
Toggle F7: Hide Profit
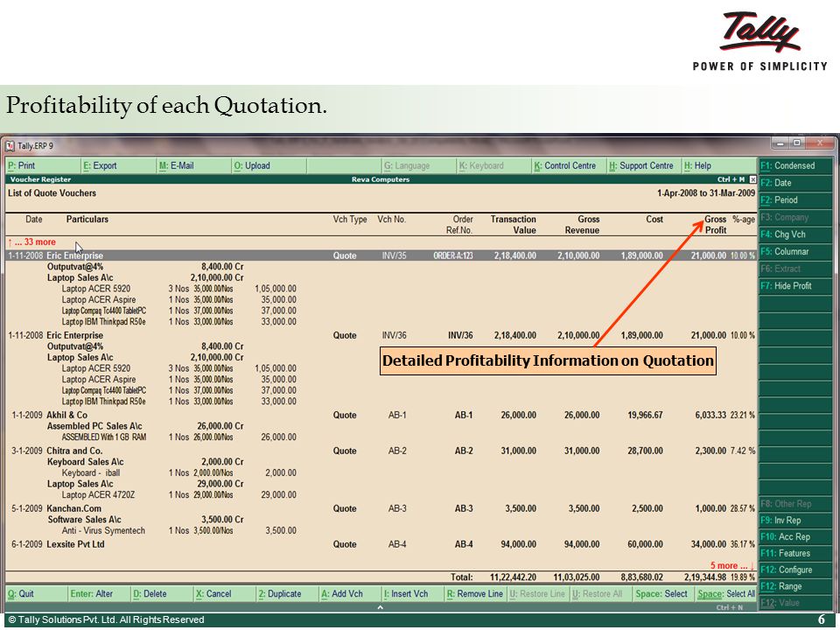[x=795, y=285]
